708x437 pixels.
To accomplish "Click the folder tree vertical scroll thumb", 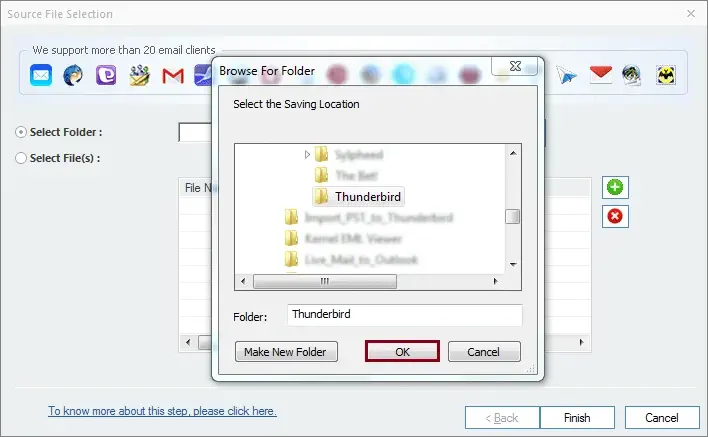I will 512,216.
